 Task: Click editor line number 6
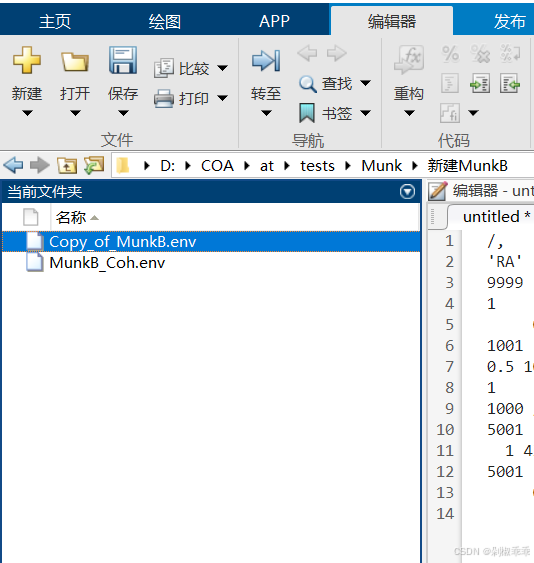(450, 345)
